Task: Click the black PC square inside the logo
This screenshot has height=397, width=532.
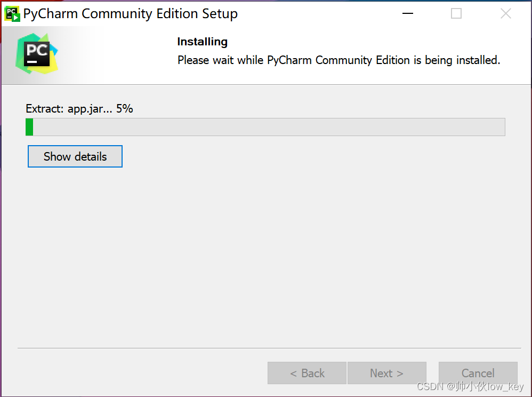Action: click(37, 54)
